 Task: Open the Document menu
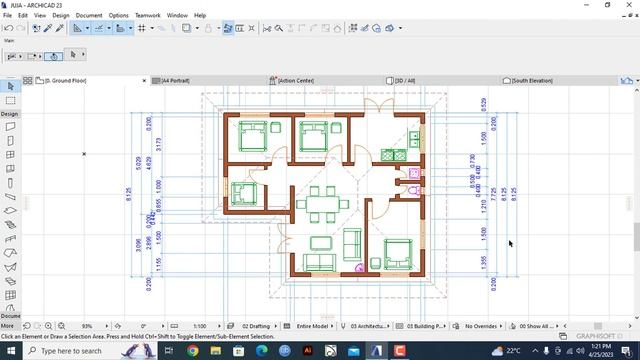tap(89, 15)
